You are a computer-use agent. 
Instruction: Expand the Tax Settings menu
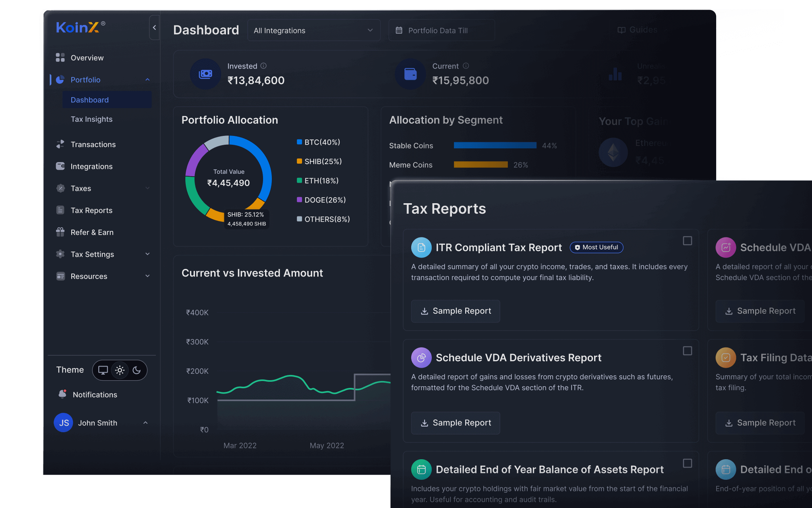pyautogui.click(x=148, y=254)
